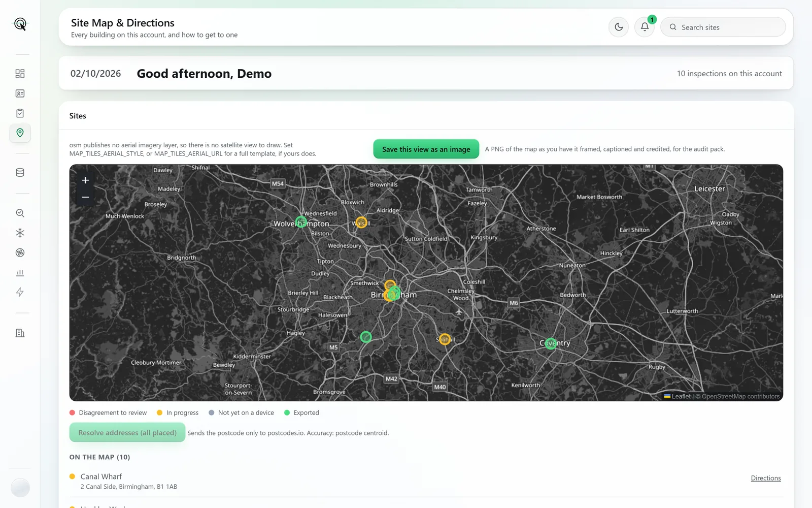Image resolution: width=812 pixels, height=508 pixels.
Task: Click the In progress legend entry
Action: (178, 412)
